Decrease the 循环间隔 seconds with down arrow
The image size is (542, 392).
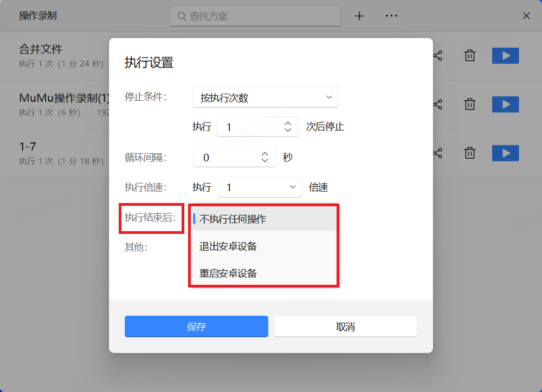264,161
